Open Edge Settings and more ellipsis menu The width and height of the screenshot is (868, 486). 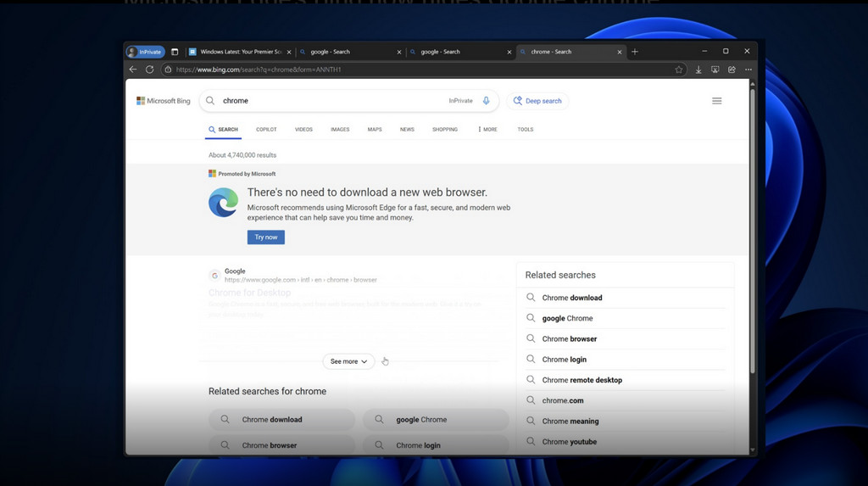[748, 70]
